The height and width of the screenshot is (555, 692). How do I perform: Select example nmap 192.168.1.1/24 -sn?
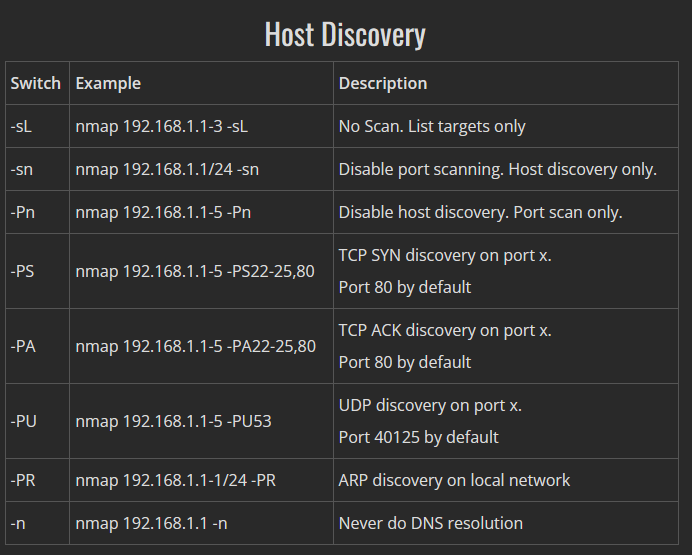[167, 169]
